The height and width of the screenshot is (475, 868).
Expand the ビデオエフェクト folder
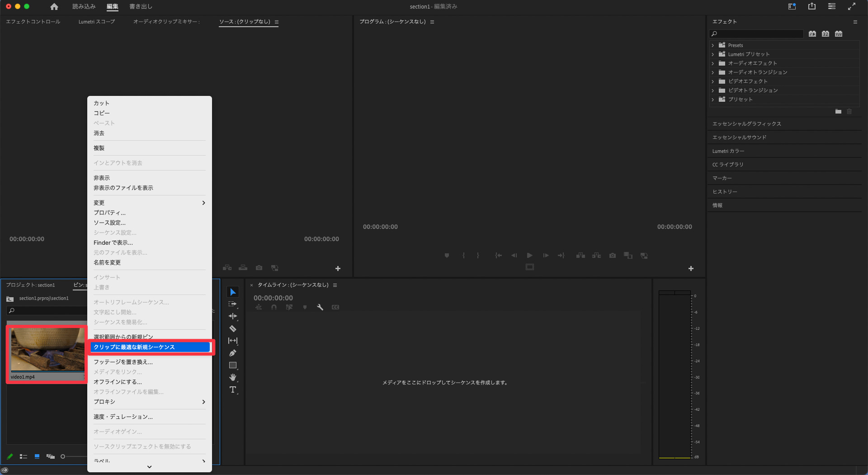tap(713, 81)
